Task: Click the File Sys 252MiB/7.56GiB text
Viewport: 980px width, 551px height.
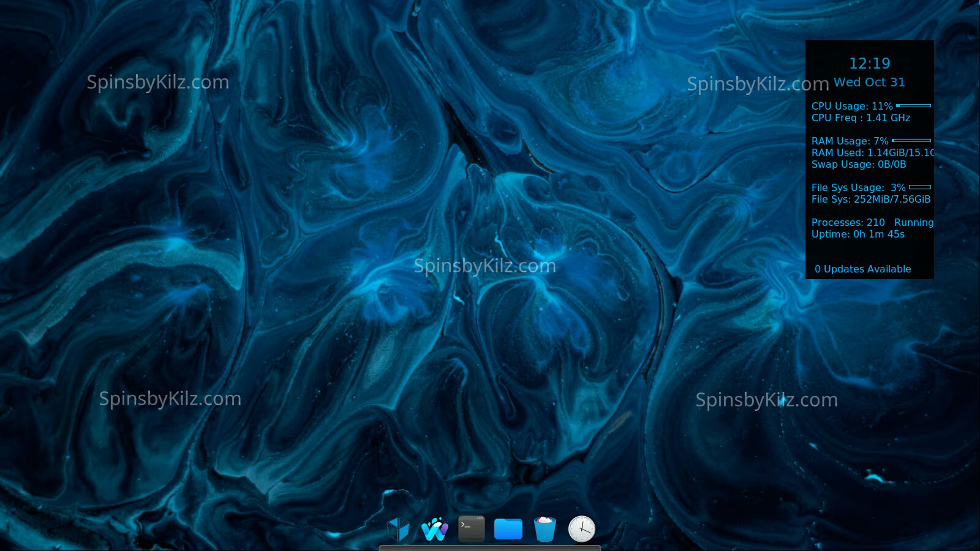Action: click(870, 200)
